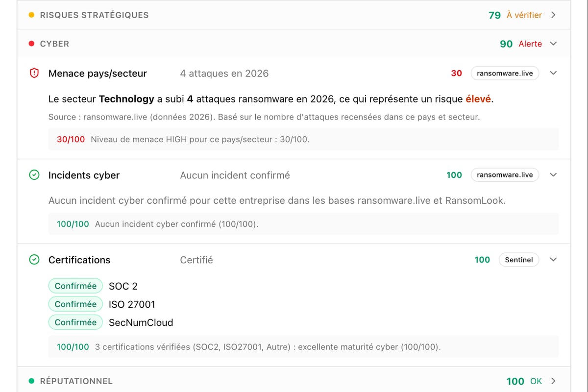The width and height of the screenshot is (588, 392).
Task: Select the green check icon beside Certifications
Action: click(34, 260)
